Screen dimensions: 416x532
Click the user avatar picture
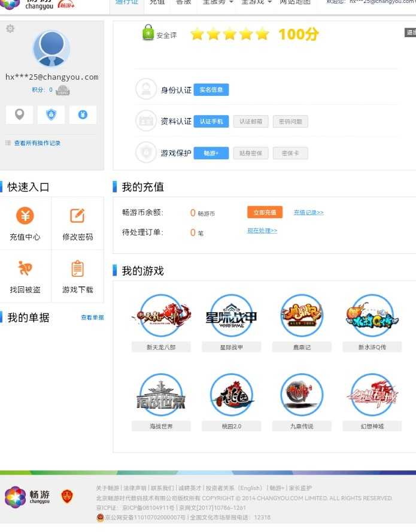[x=51, y=49]
